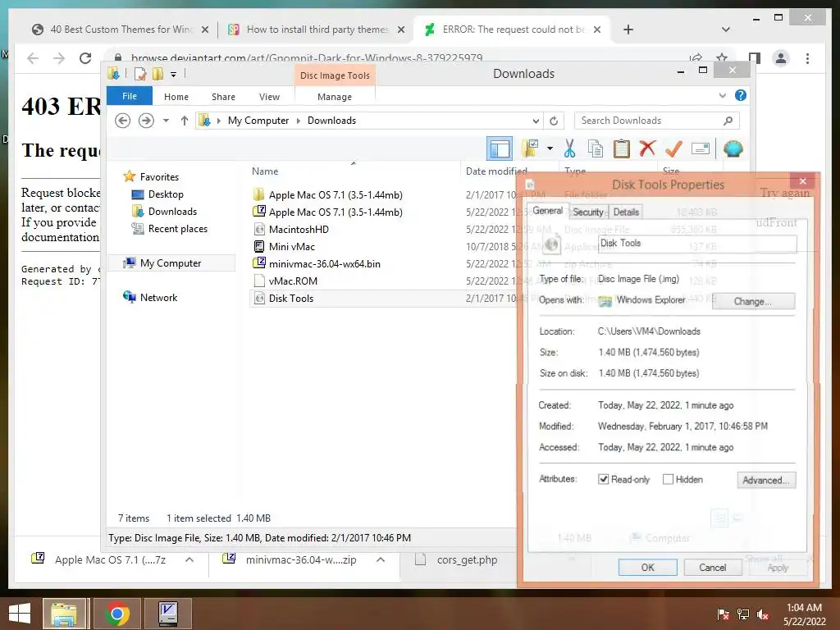
Task: Click the Disk Tools file name field
Action: 697,244
